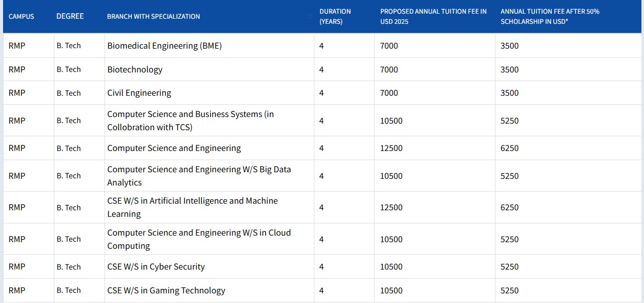Select 7000 fee in Biomedical Engineering row
The width and height of the screenshot is (644, 303).
pyautogui.click(x=389, y=46)
